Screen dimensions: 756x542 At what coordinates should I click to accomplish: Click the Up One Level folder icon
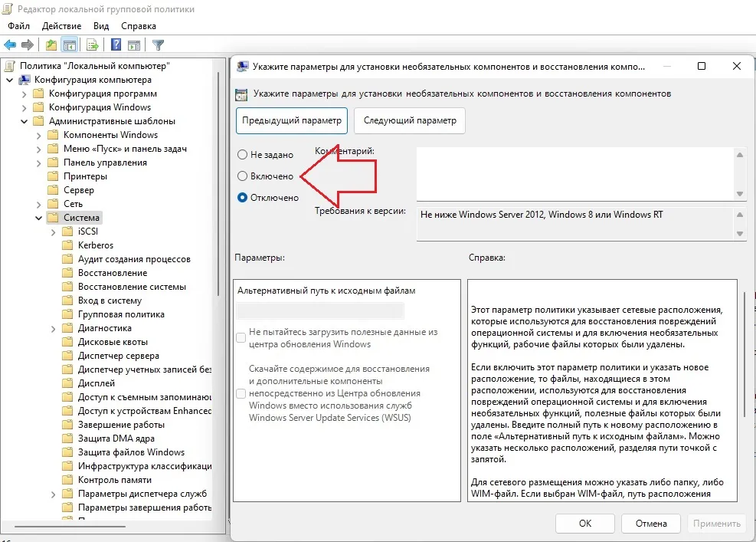(x=51, y=45)
